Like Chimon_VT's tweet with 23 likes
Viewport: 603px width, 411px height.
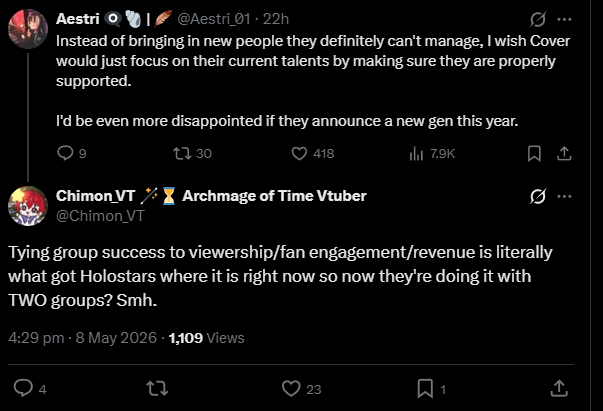pos(291,388)
